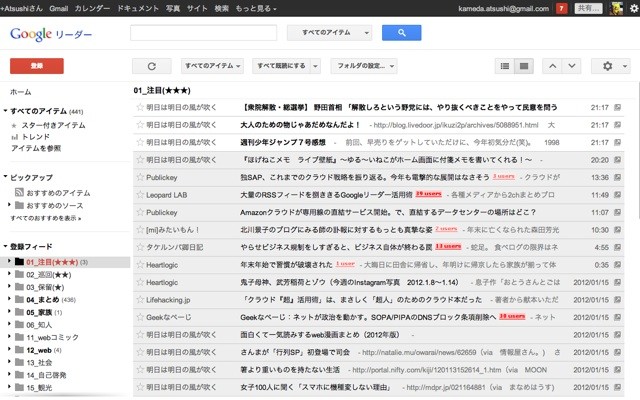Open original of 0:35 Heartlogic item icon
Viewport: 640px width, 400px height.
[x=617, y=264]
